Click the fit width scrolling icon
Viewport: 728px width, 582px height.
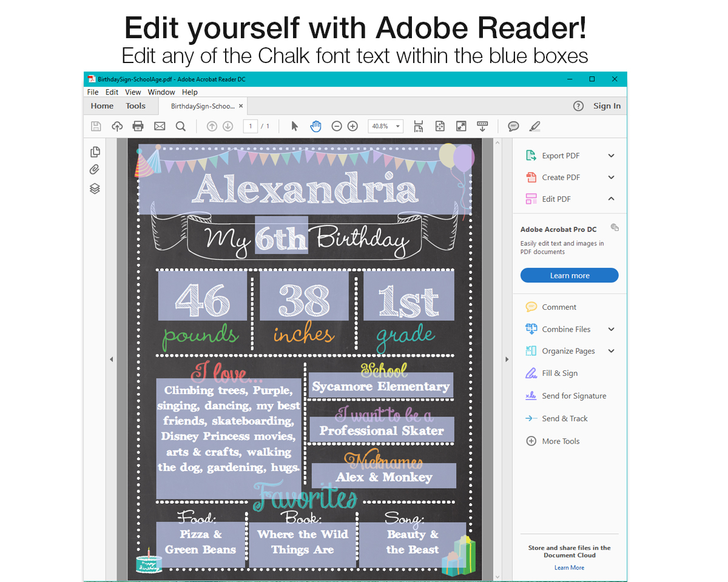[x=419, y=126]
